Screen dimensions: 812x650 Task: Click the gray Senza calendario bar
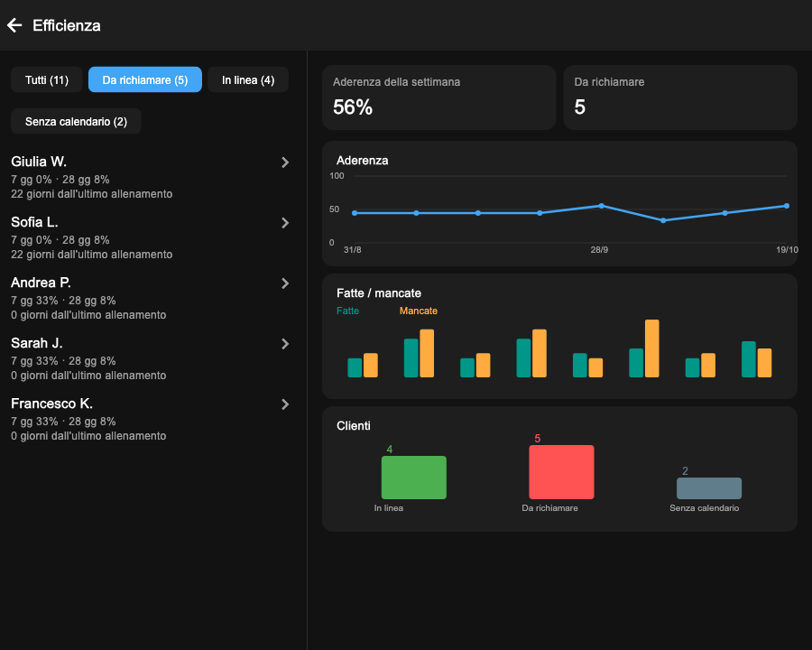(709, 488)
